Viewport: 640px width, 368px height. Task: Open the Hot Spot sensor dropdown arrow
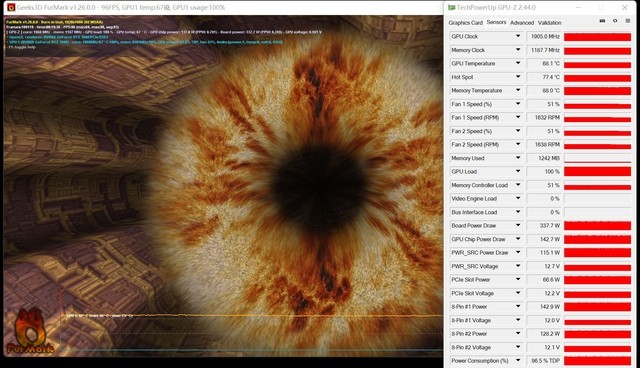[x=518, y=77]
